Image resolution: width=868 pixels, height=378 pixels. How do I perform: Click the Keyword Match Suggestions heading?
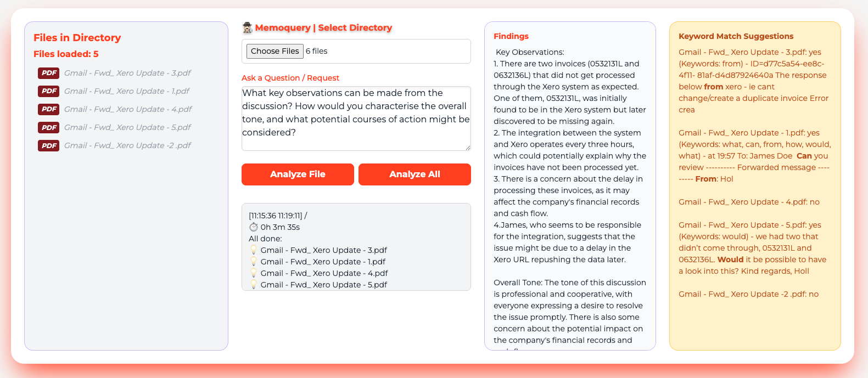click(736, 36)
